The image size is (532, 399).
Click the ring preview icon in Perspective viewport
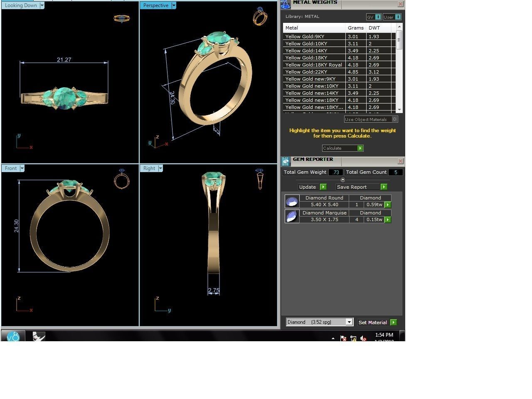click(260, 17)
